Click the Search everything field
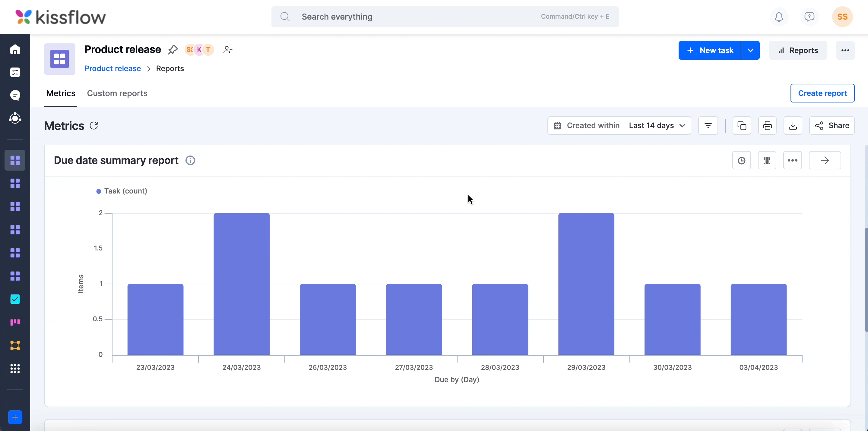 [445, 17]
